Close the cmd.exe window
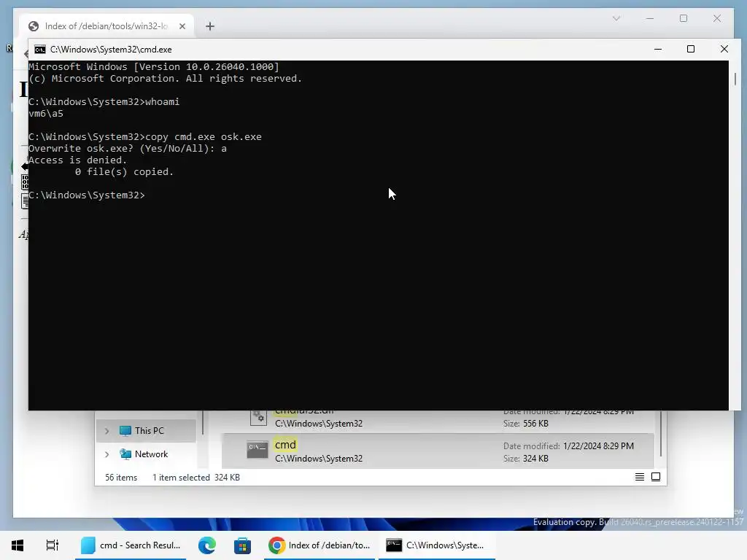Screen dimensions: 747x560 pyautogui.click(x=724, y=49)
